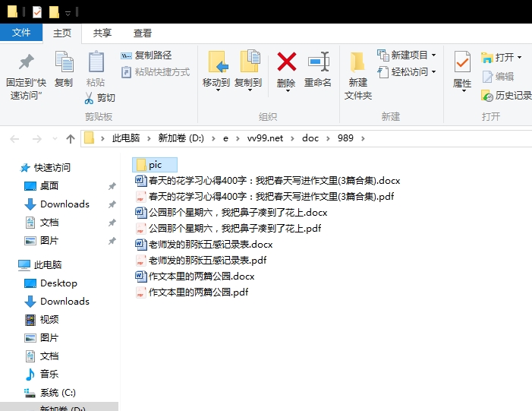
Task: Open Downloads under 此电脑
Action: pos(57,302)
